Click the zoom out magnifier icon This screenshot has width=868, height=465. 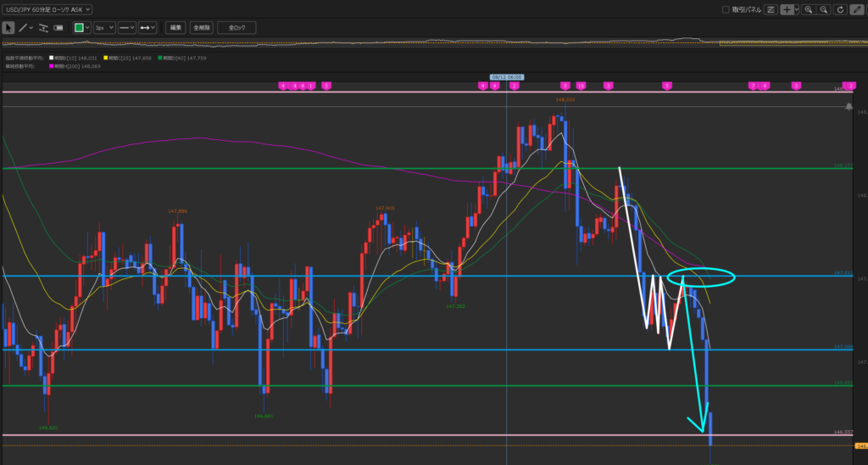pyautogui.click(x=824, y=9)
